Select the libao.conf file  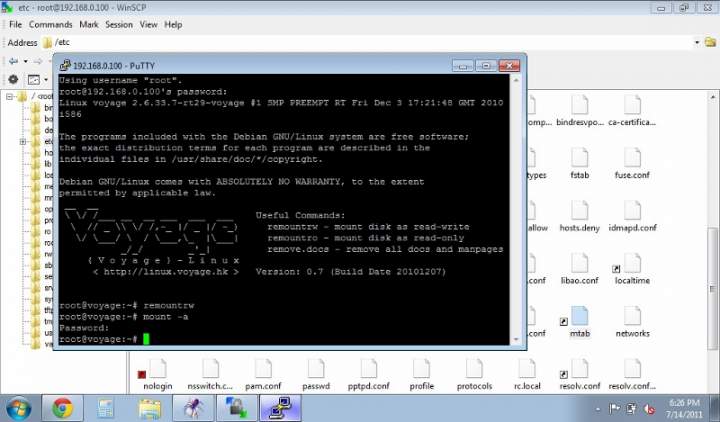(x=579, y=269)
